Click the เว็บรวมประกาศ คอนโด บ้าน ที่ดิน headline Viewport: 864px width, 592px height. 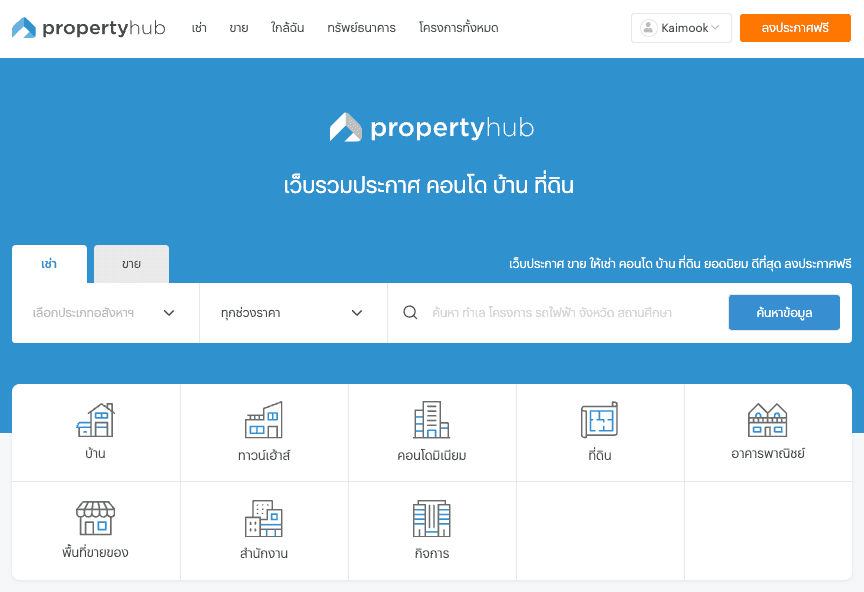point(429,185)
